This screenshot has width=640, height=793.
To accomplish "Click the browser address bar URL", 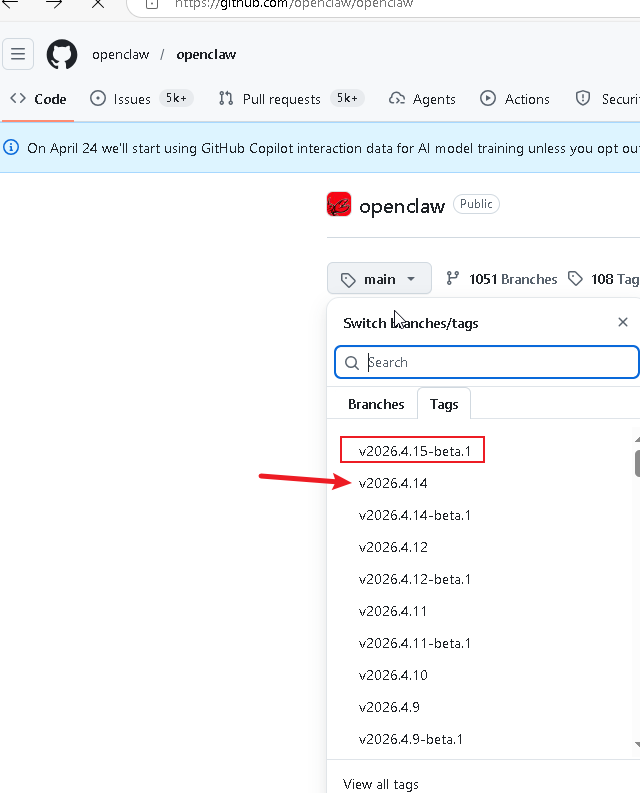I will (x=293, y=4).
